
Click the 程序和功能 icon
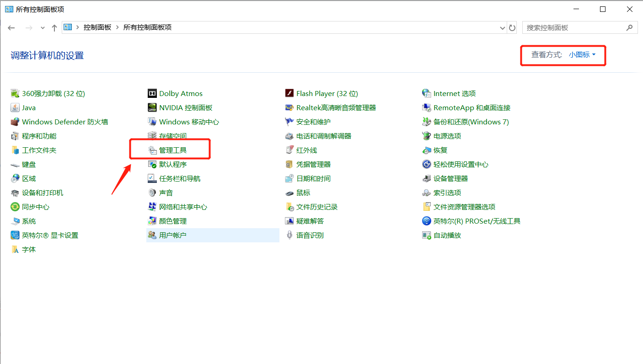[x=15, y=136]
